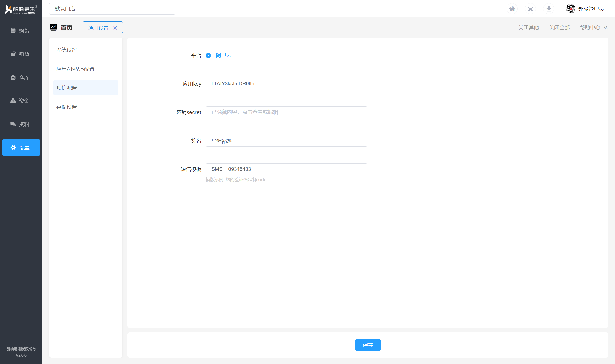Select the 阿里云 platform radio button
The width and height of the screenshot is (615, 364).
(x=208, y=55)
